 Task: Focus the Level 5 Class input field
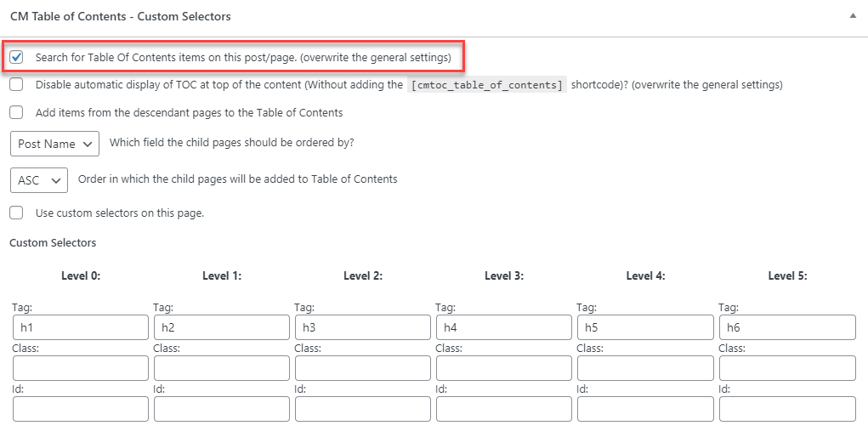pyautogui.click(x=788, y=368)
